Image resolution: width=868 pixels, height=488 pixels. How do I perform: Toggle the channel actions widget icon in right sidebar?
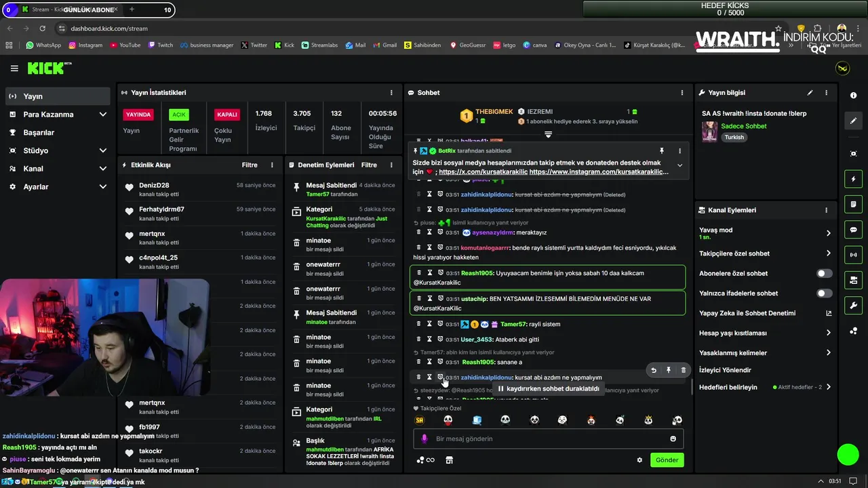tap(853, 280)
